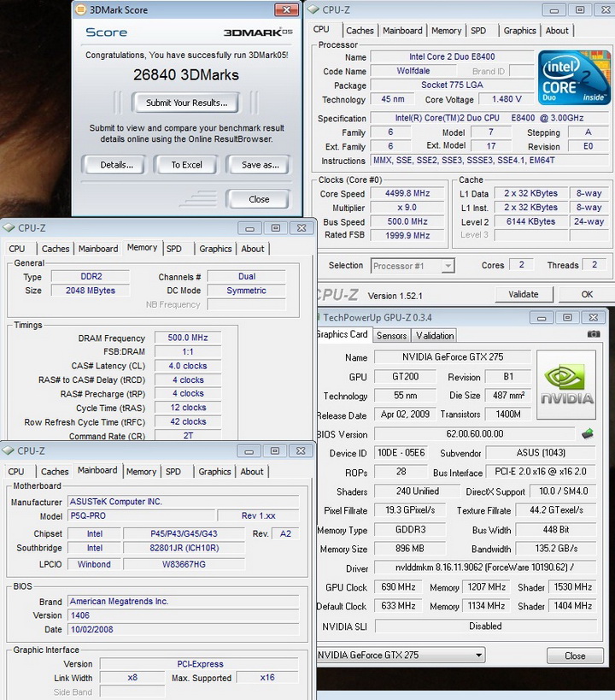
Task: Maximize the Mainboard tab CPU-Z window
Action: (275, 451)
